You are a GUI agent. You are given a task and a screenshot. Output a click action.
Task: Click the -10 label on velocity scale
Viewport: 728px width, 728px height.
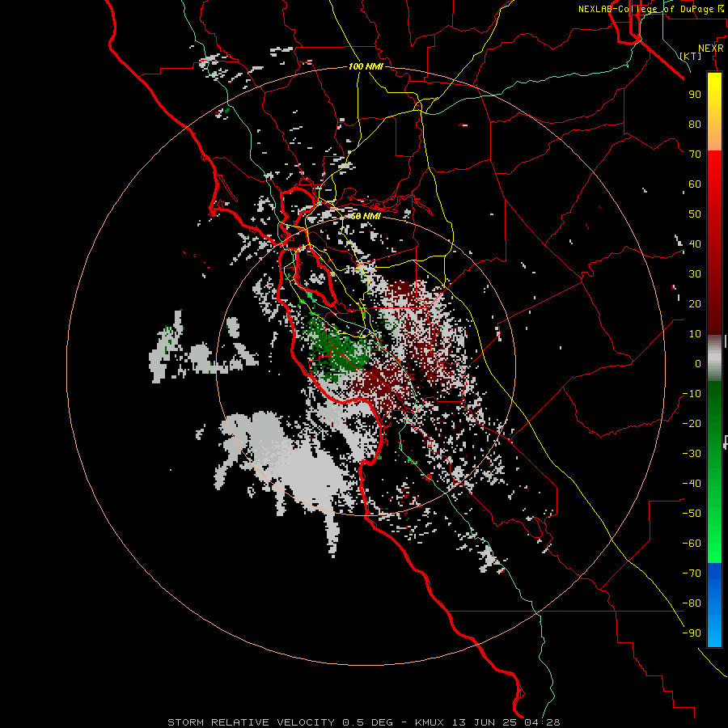692,394
